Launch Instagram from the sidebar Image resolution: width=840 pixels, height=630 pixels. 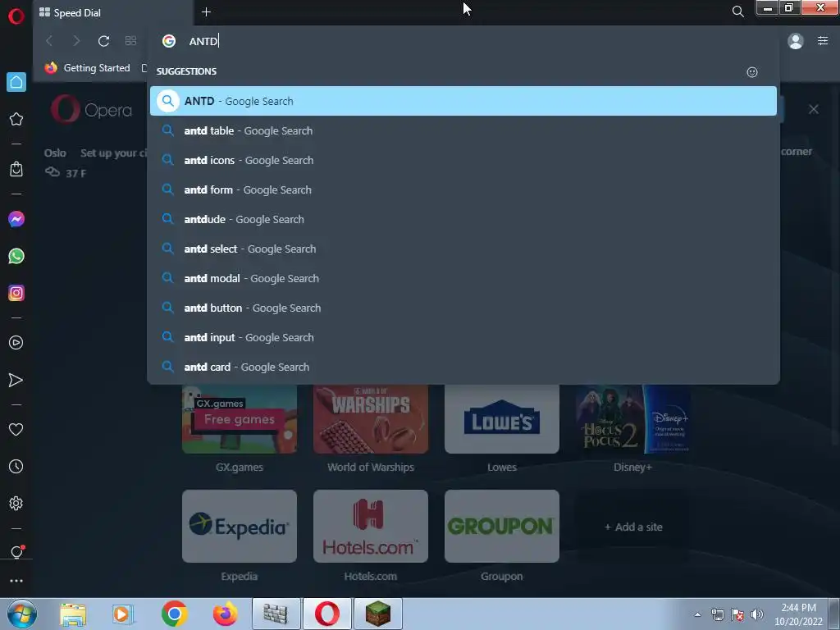click(x=16, y=293)
